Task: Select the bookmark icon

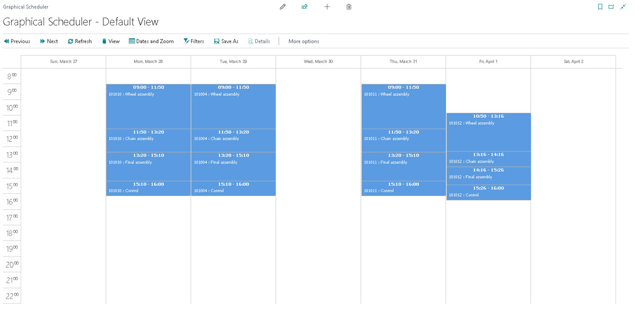Action: click(600, 6)
